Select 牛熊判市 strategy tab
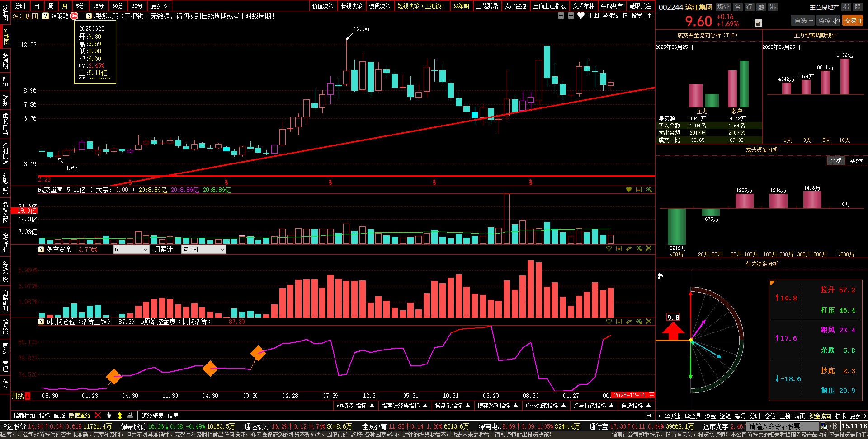The image size is (868, 439). click(x=612, y=6)
